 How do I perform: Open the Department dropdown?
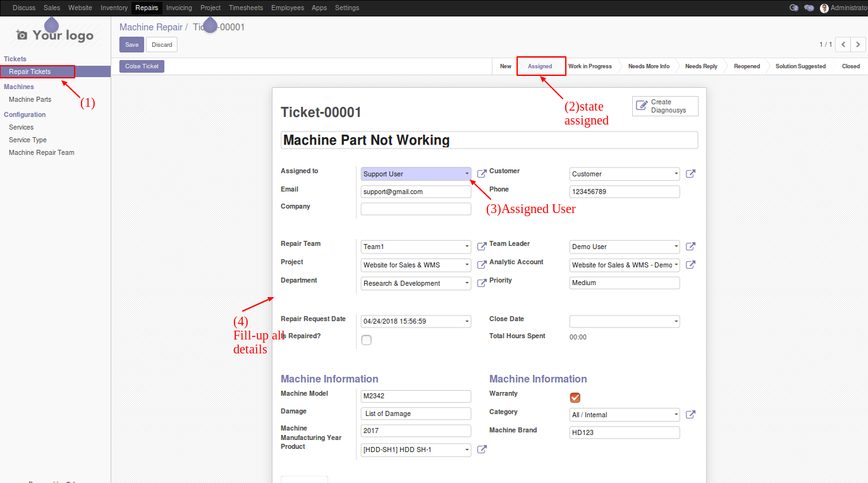coord(467,283)
